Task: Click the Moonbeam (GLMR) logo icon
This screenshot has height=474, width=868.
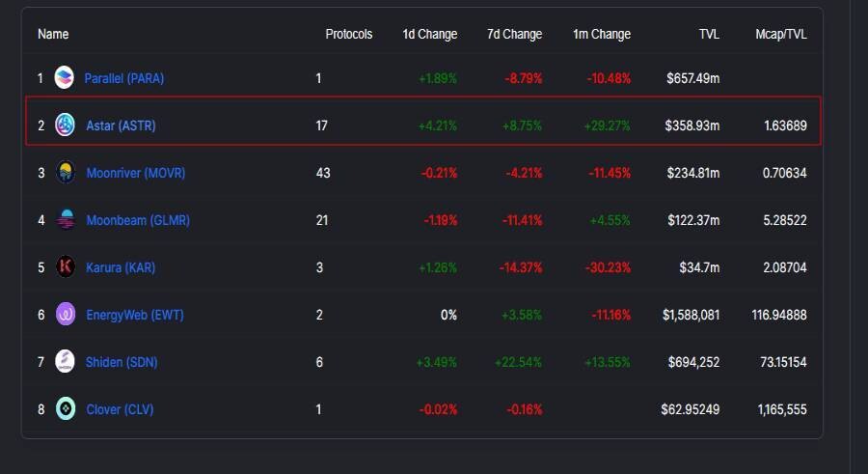Action: tap(66, 219)
